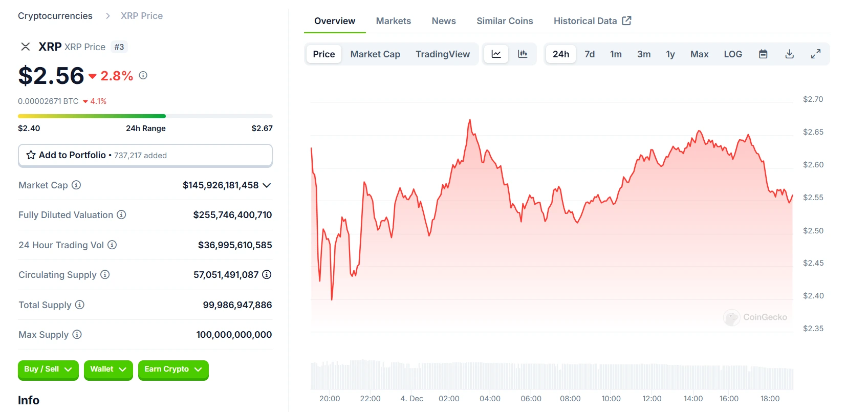Show Market Cap info tooltip icon
The width and height of the screenshot is (868, 412).
76,185
